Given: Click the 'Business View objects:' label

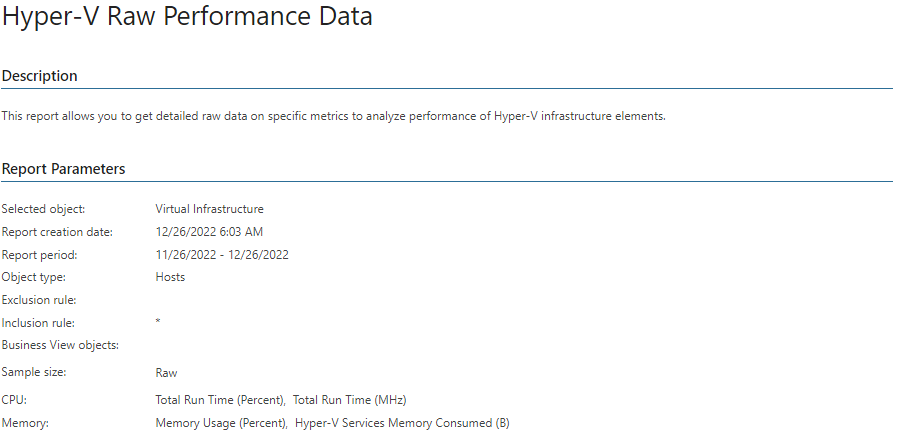Looking at the screenshot, I should point(60,345).
